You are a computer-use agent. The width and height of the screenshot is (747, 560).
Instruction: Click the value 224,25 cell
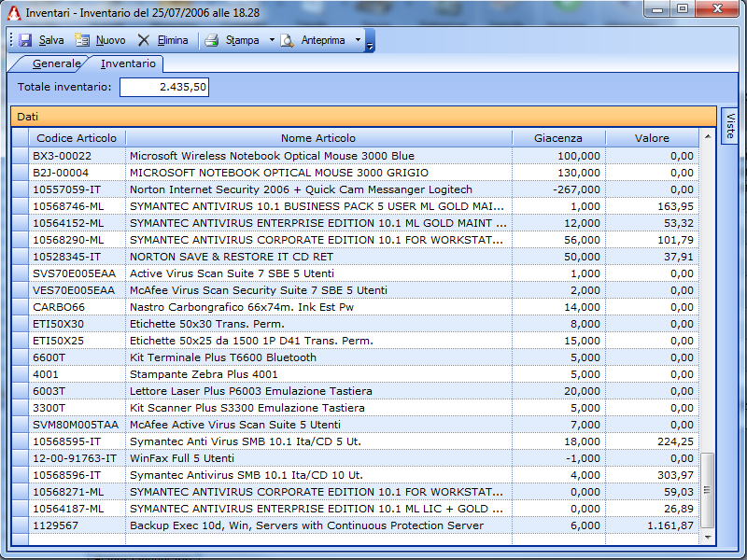coord(652,441)
